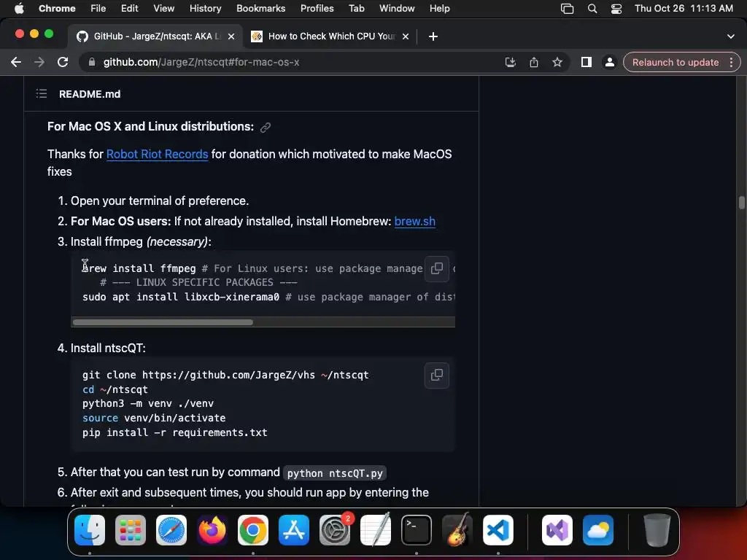Close the How to Check CPU tab
747x560 pixels.
point(406,36)
